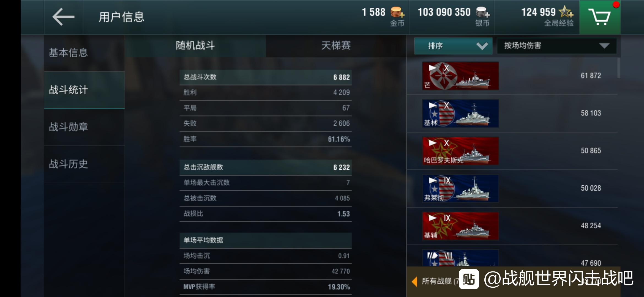The image size is (644, 297).
Task: Expand the 按场均伤害 sort criteria dropdown
Action: point(556,46)
